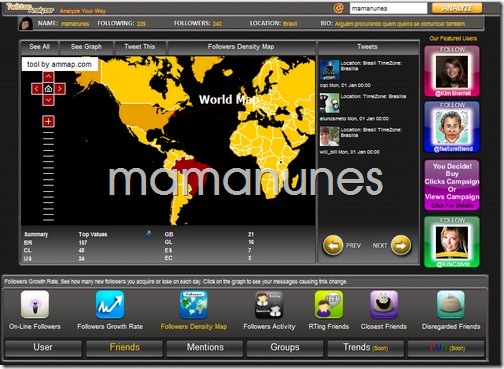The height and width of the screenshot is (369, 504).
Task: Pan the map up with the arrow
Action: click(x=48, y=77)
